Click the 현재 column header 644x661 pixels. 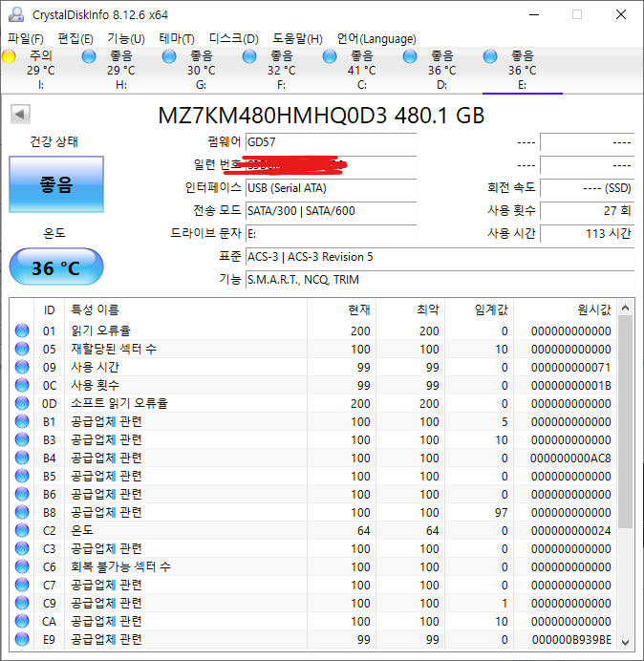[x=342, y=309]
